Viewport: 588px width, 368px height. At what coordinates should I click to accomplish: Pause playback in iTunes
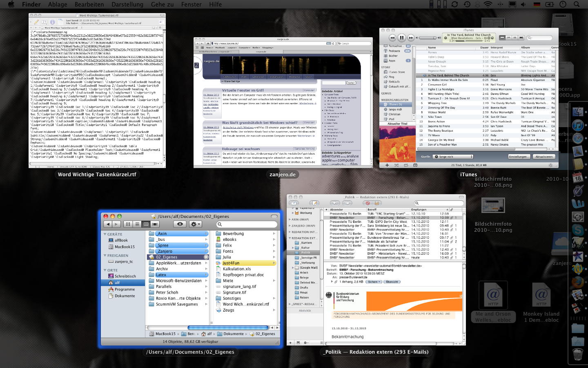[402, 38]
